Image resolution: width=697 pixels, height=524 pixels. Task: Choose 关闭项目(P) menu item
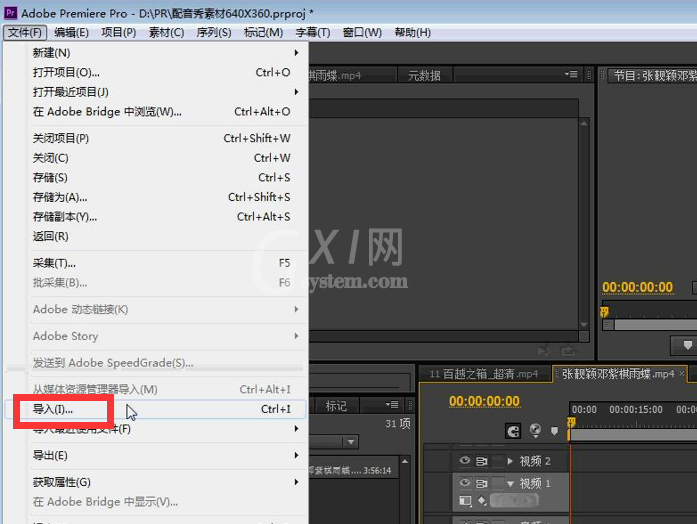(156, 138)
